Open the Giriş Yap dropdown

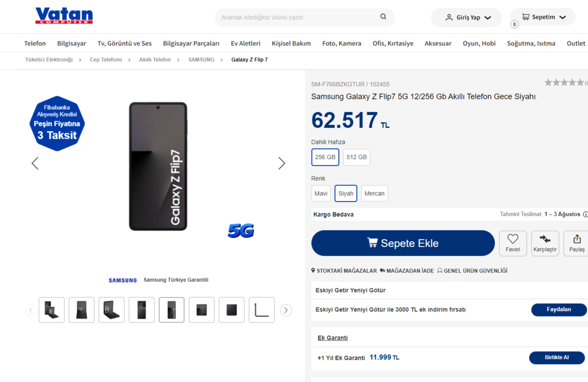(466, 18)
